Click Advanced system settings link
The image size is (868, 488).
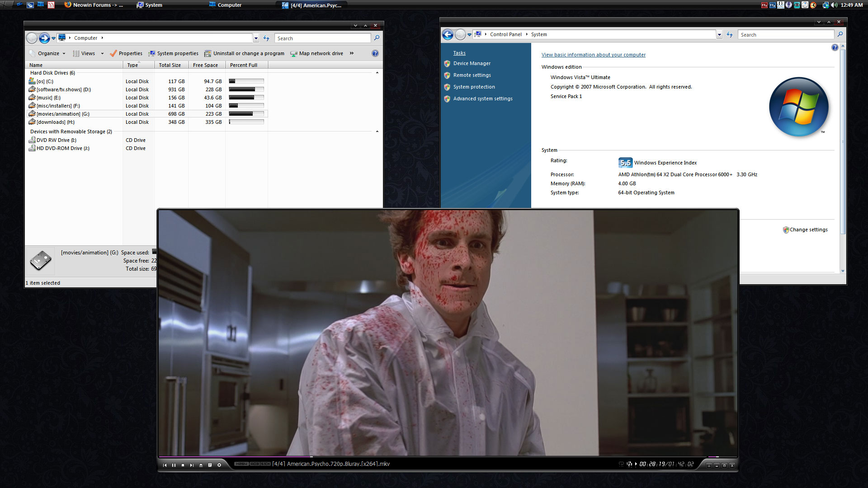482,99
